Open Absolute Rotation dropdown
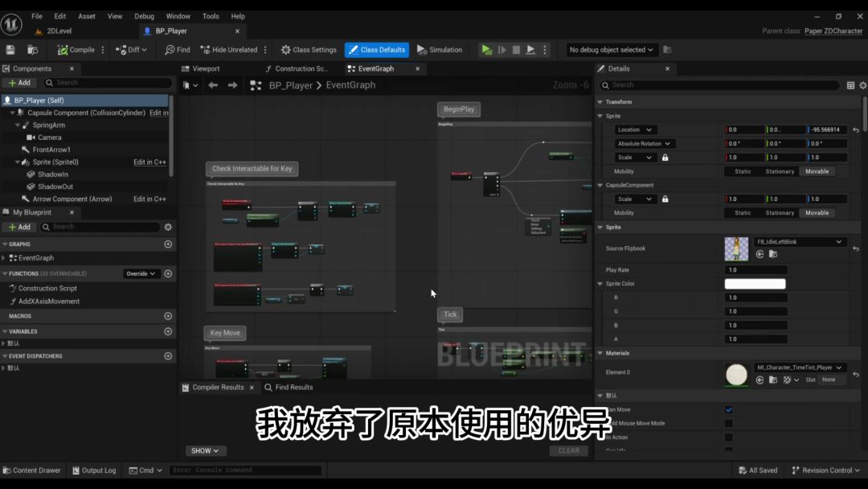868x489 pixels. click(643, 143)
